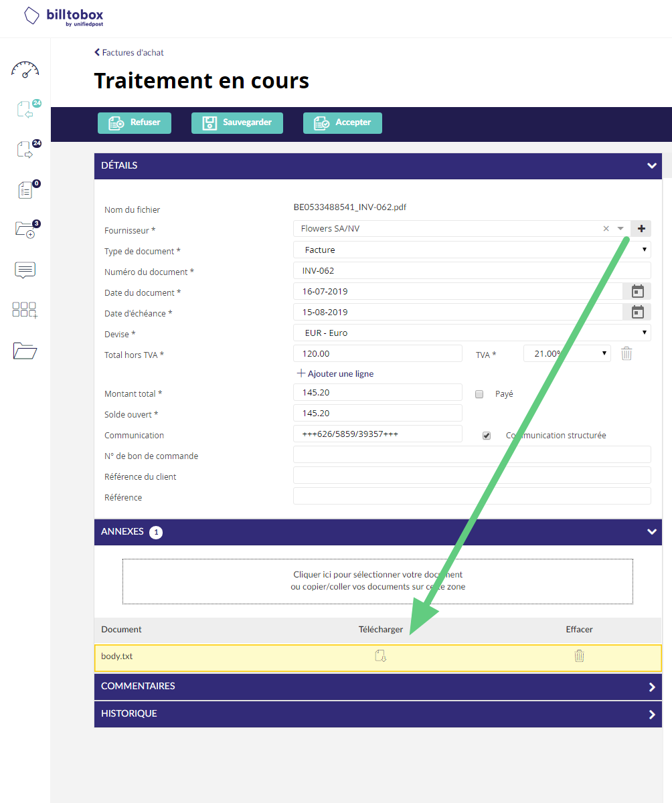Viewport: 672px width, 803px height.
Task: Edit the Montant total field
Action: tap(377, 392)
